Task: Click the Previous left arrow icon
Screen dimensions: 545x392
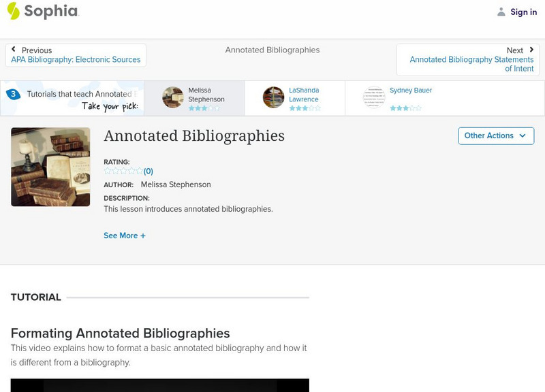Action: point(14,50)
